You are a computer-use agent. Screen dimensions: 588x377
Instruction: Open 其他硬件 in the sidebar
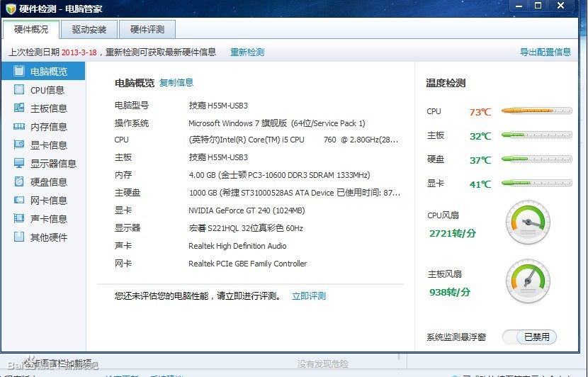[x=43, y=237]
